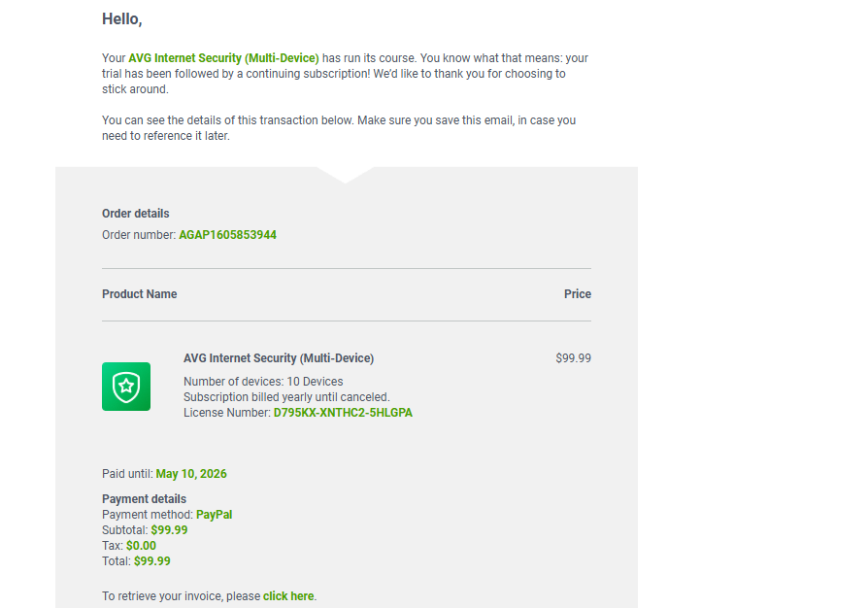Click the Tax $0.00 value
The width and height of the screenshot is (868, 608).
point(141,546)
